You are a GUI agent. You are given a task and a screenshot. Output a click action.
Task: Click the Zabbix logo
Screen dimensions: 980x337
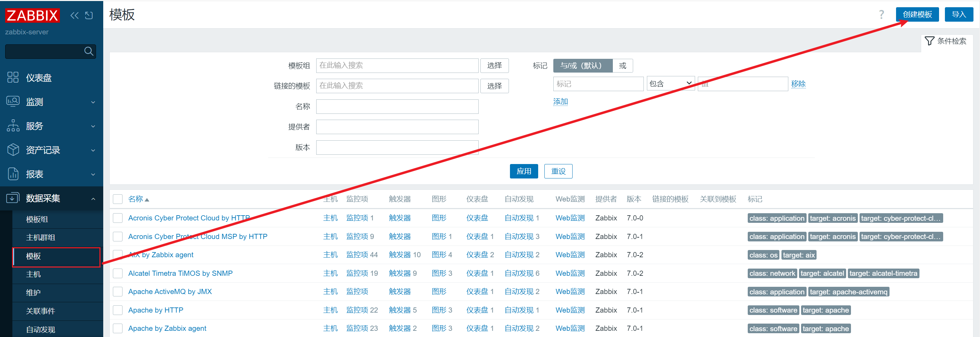point(32,15)
